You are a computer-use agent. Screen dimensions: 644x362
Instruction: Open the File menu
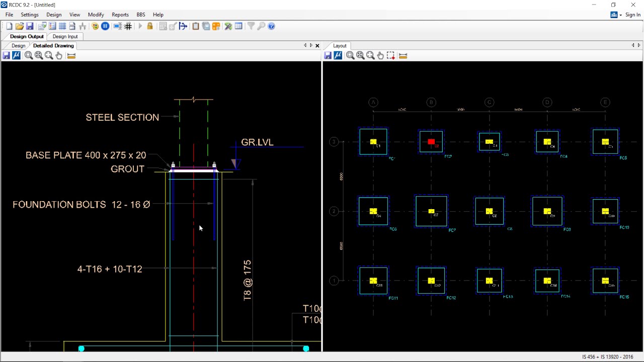point(10,15)
